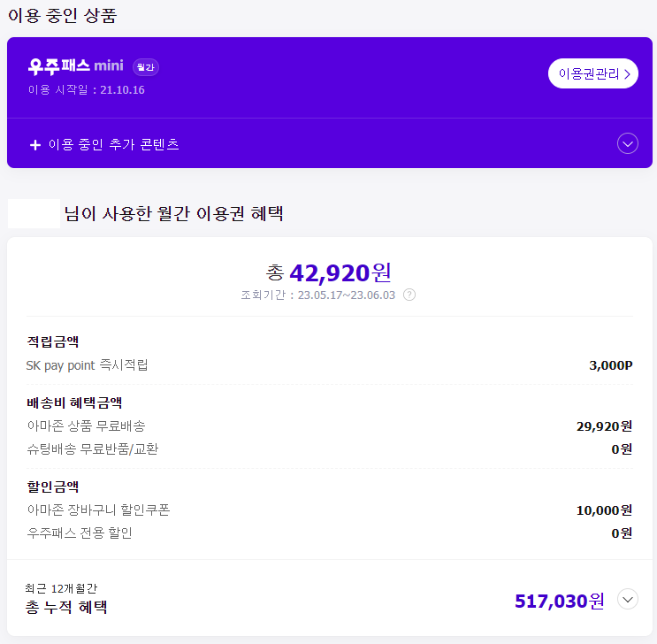Open 이용권관리 button
The width and height of the screenshot is (657, 644).
[x=593, y=73]
